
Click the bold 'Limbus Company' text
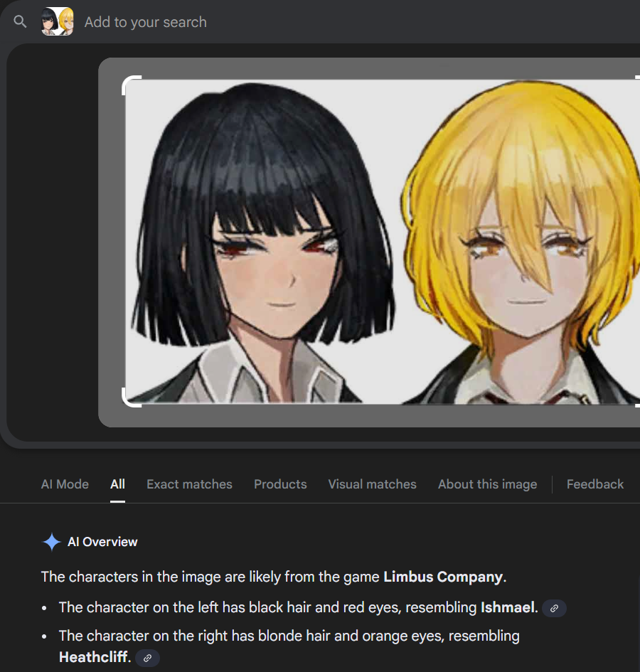443,577
